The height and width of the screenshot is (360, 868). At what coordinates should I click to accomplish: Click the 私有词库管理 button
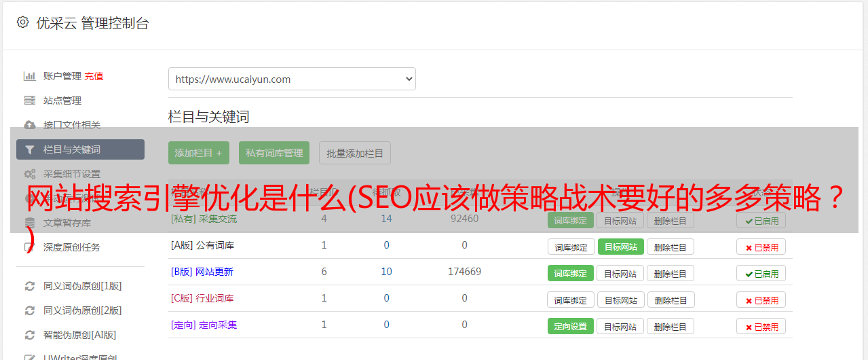click(x=274, y=153)
